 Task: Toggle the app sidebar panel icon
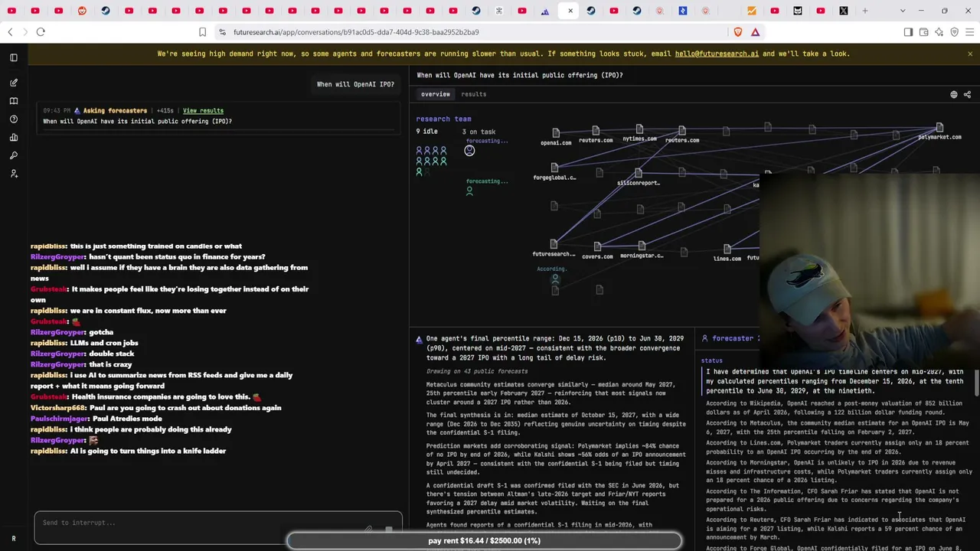point(14,57)
